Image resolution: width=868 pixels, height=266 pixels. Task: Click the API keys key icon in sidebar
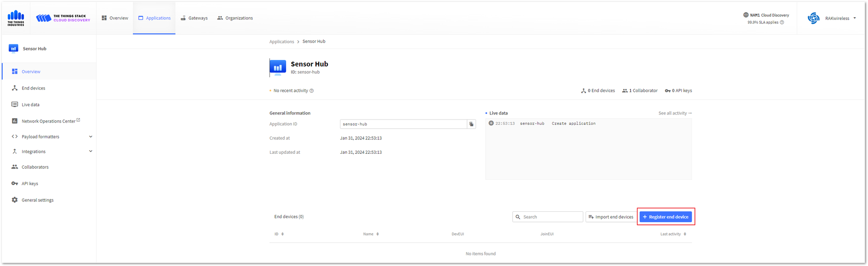tap(14, 184)
